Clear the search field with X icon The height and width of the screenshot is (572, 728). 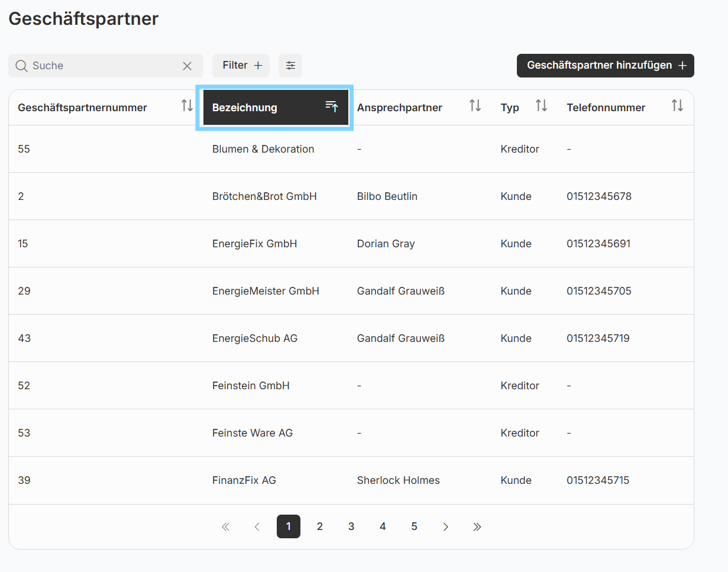[187, 66]
